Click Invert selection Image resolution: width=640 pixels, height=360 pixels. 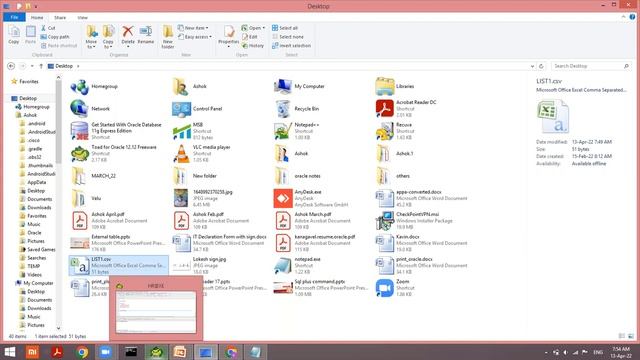291,46
